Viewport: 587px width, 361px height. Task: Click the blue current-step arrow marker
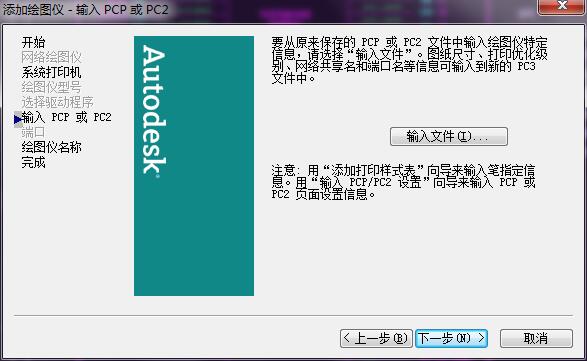point(18,119)
